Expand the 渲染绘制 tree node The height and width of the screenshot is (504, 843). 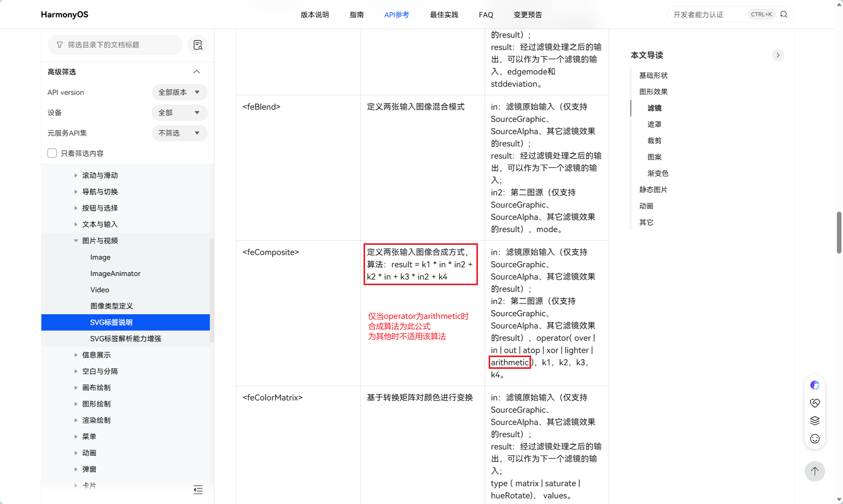tap(76, 420)
